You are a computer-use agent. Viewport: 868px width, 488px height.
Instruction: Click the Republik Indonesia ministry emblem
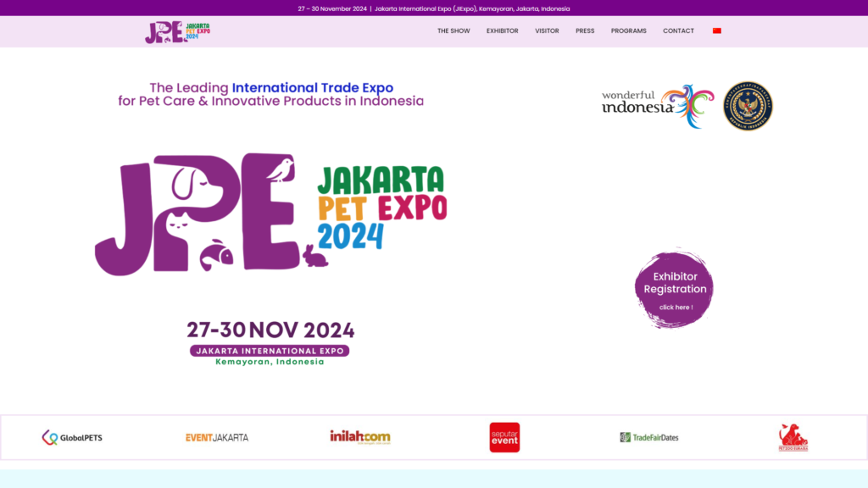tap(748, 106)
